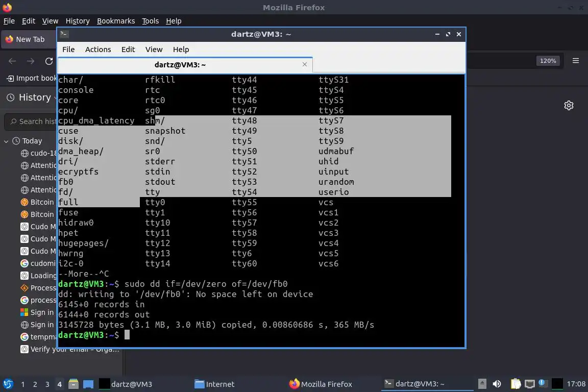
Task: Click the blue show desktop icon in taskbar
Action: pyautogui.click(x=88, y=384)
